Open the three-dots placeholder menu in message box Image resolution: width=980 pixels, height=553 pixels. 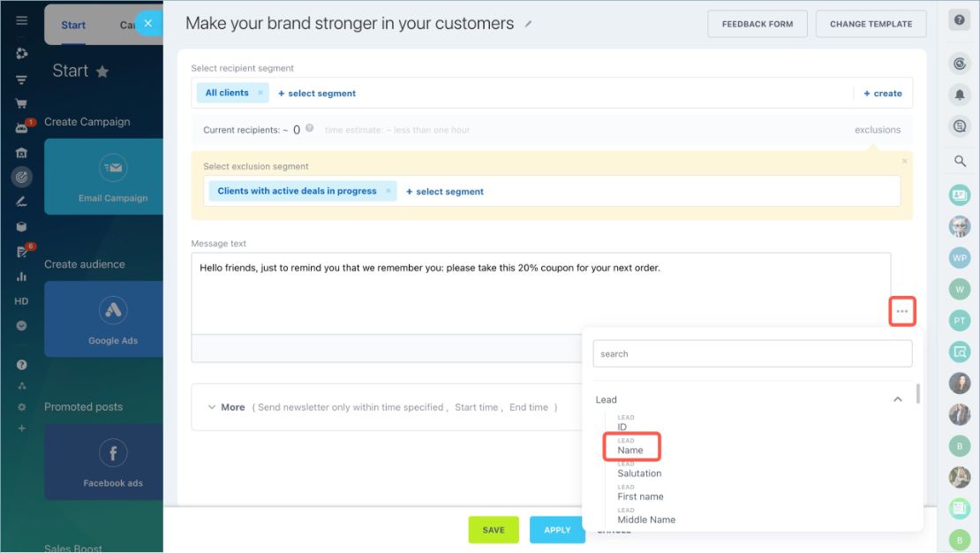(902, 311)
